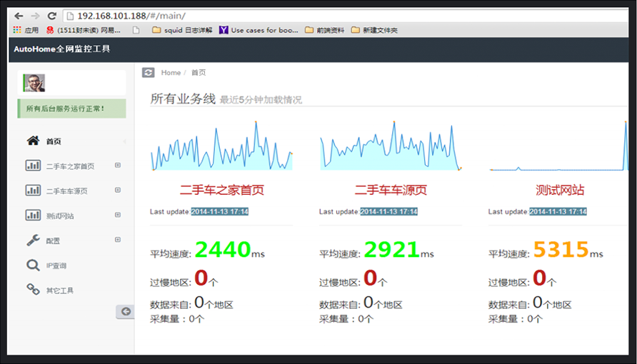637x364 pixels.
Task: Click the address bar showing 192.168.101.188
Action: [x=346, y=16]
